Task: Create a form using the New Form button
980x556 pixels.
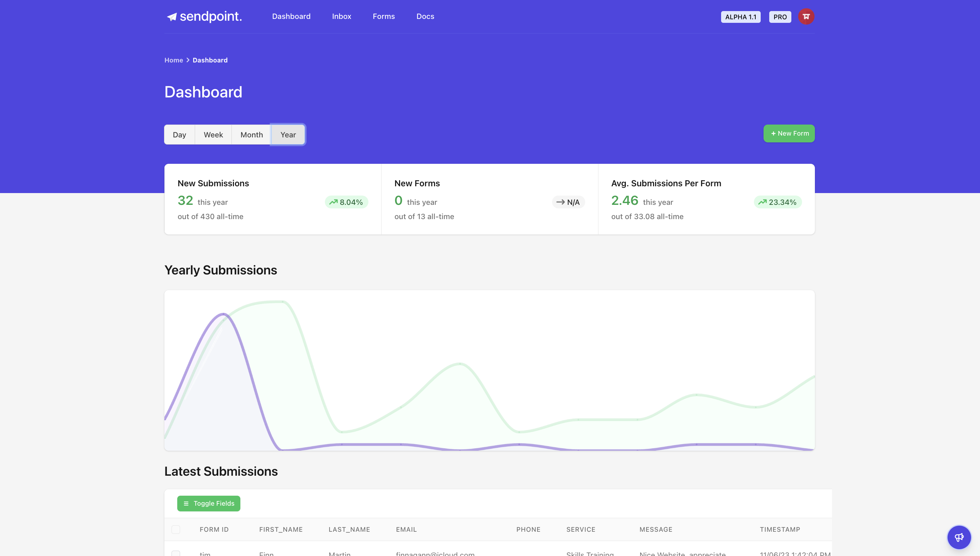Action: pos(789,133)
